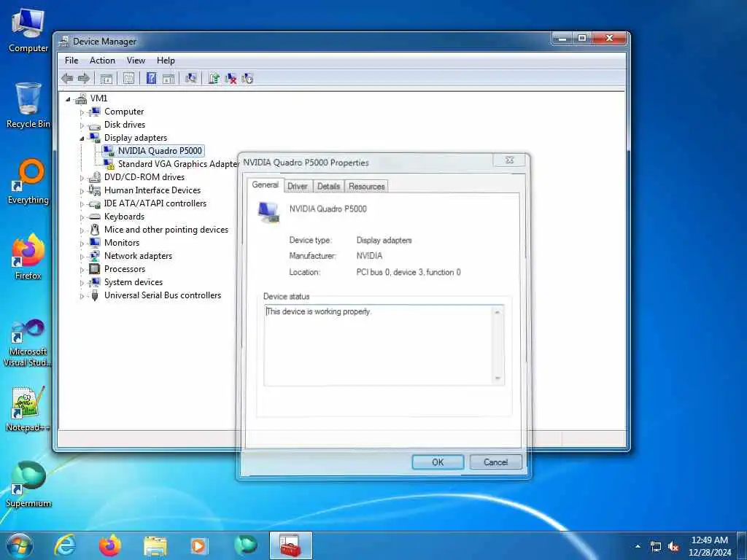
Task: Select the Network adapters tree row
Action: (x=138, y=256)
